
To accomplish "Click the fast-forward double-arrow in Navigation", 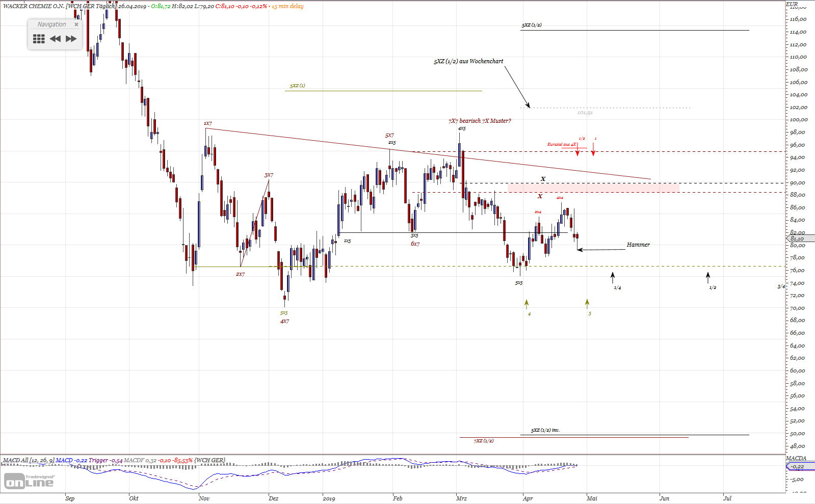I will 71,39.
